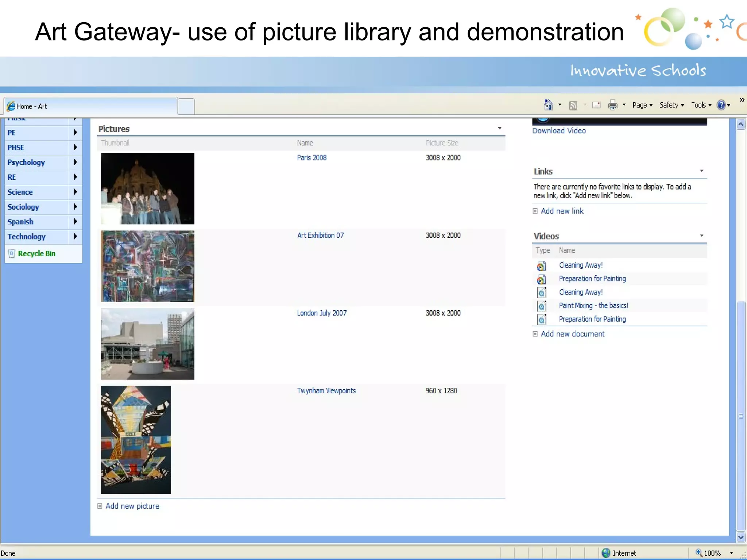Open the Links web part menu arrow
Viewport: 747px width, 560px height.
point(701,171)
